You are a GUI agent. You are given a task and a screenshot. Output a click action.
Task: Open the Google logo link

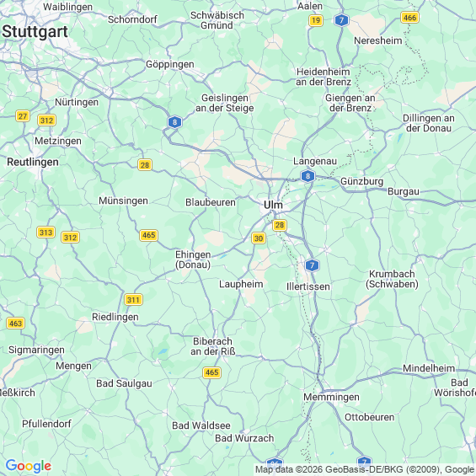29,466
